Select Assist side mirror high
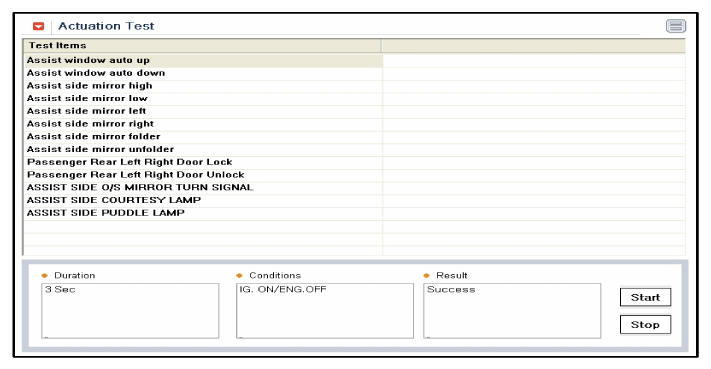Screen dimensions: 711x369 click(x=203, y=86)
